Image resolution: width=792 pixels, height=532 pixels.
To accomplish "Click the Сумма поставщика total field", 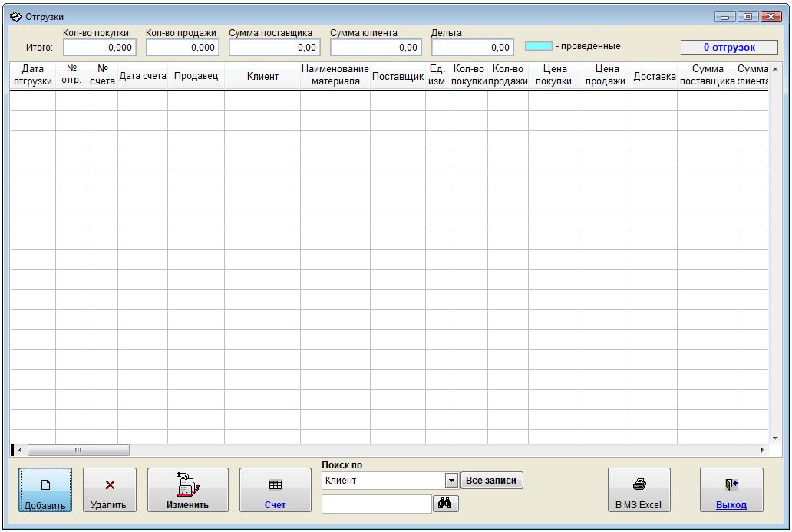I will point(274,48).
